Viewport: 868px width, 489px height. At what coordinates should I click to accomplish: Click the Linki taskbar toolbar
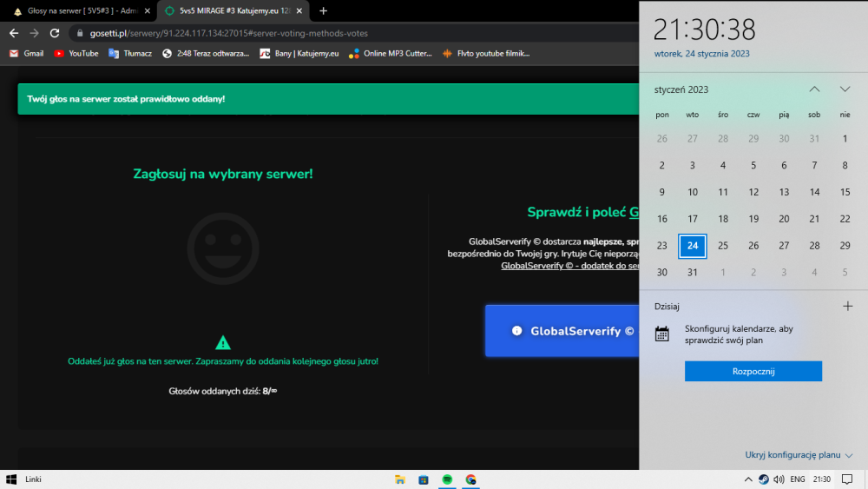[33, 479]
